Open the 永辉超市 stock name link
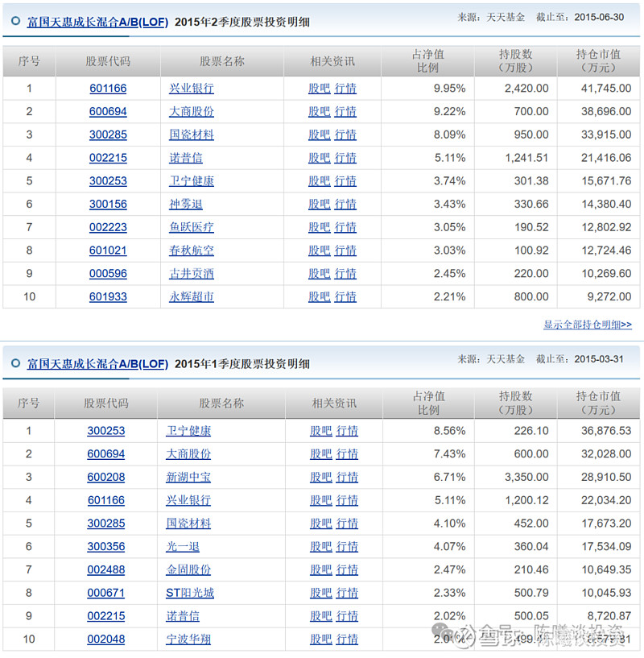The image size is (644, 658). click(x=192, y=296)
